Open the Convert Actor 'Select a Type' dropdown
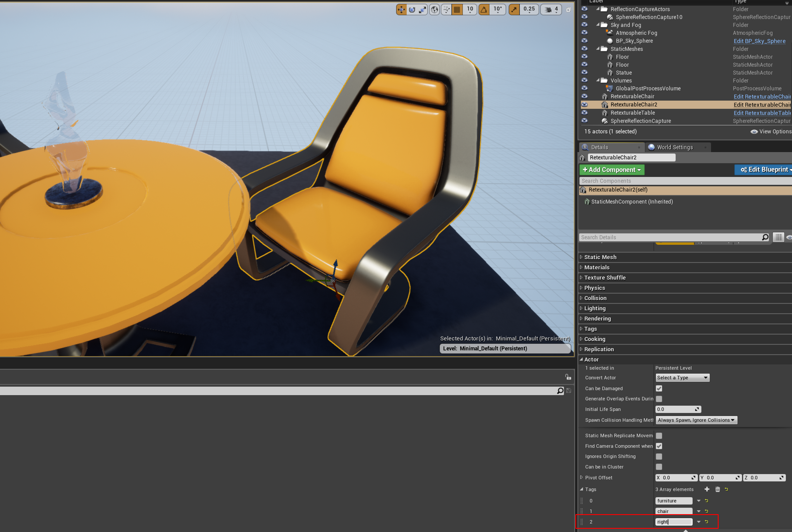Viewport: 792px width, 532px height. (682, 378)
